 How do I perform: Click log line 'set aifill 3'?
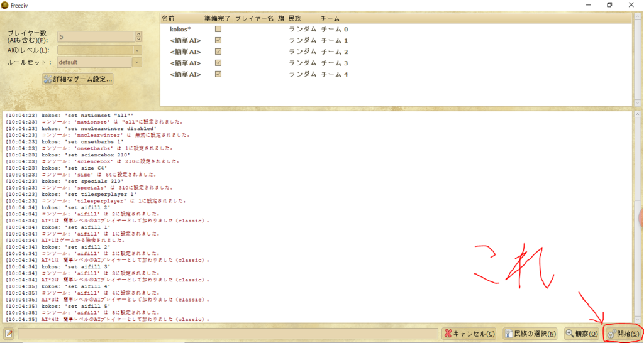58,267
